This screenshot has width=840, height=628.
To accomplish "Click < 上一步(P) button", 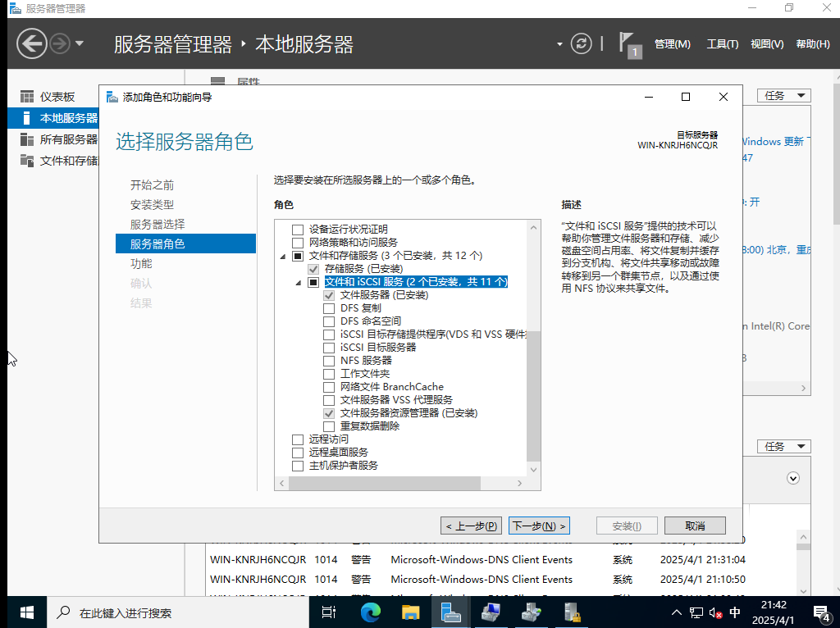I will tap(471, 526).
